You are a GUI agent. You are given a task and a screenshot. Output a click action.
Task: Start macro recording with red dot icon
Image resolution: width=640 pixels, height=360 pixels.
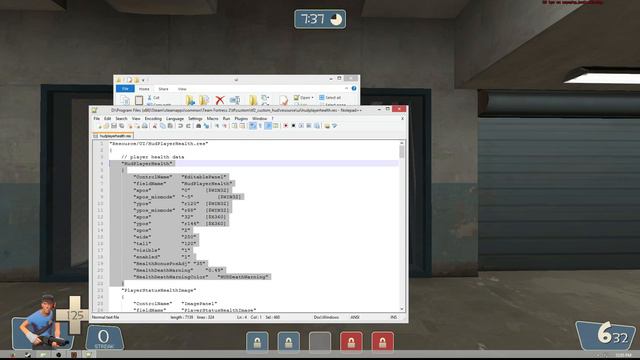[285, 126]
